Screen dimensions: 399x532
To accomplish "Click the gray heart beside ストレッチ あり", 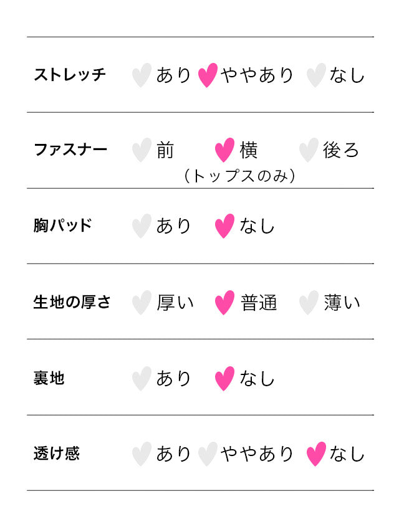I will coord(142,75).
